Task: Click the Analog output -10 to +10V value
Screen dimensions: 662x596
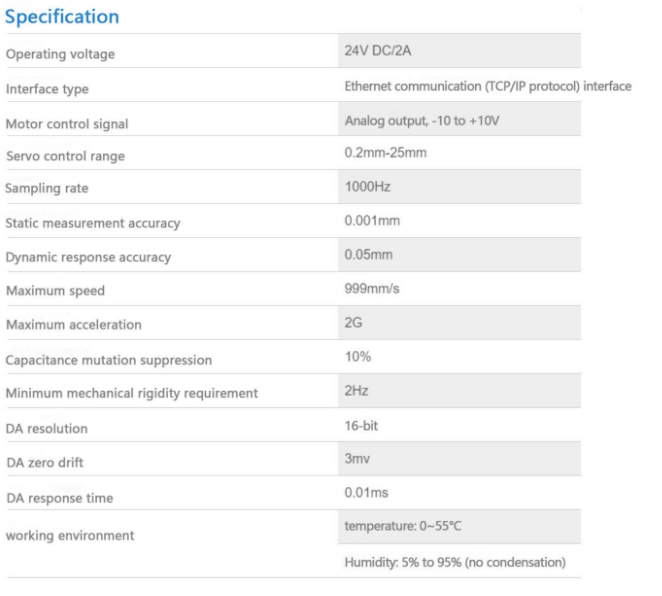Action: [x=422, y=121]
